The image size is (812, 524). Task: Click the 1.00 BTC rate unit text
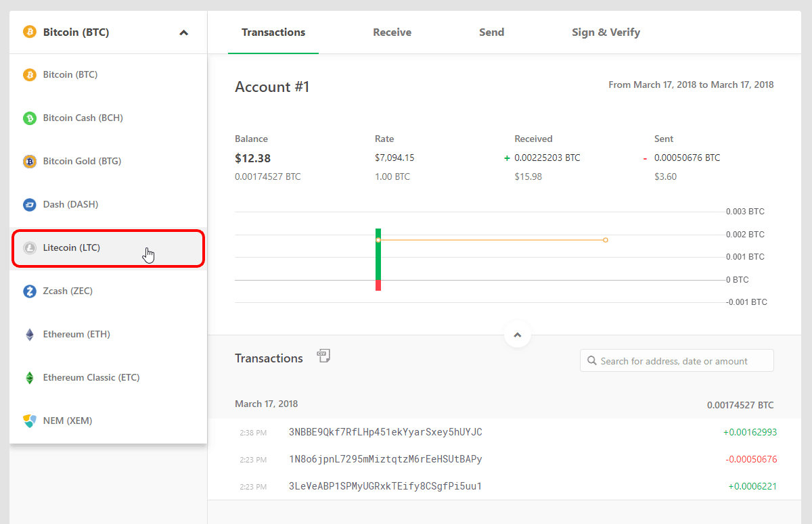coord(392,177)
